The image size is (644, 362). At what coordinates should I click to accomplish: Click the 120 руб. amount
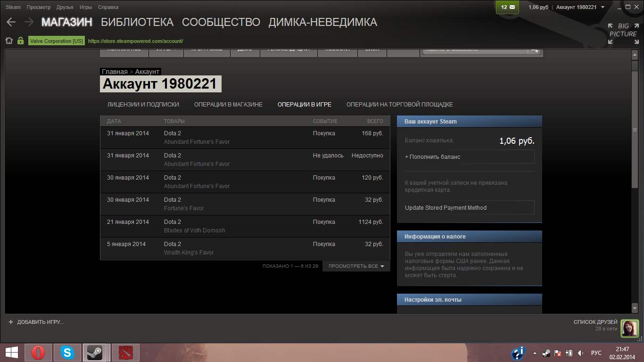[x=372, y=178]
